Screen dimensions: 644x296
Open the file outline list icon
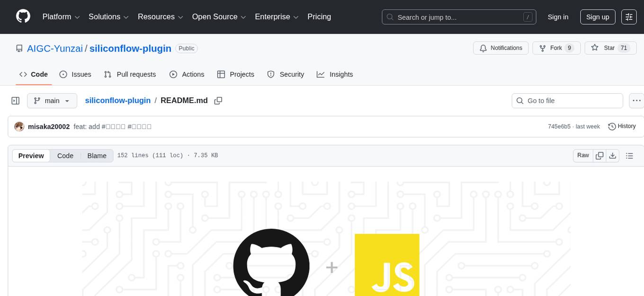[629, 155]
